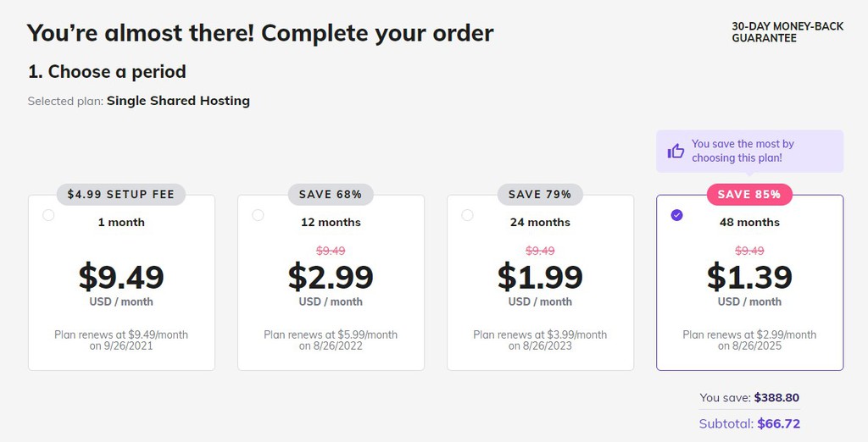
Task: Click renewal note on 8/26/2025
Action: point(749,340)
